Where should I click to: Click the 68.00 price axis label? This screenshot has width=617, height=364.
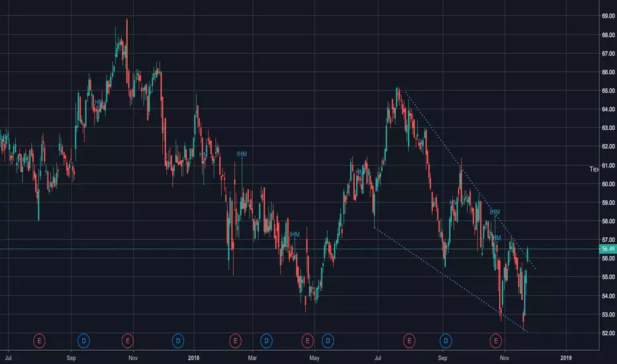coord(608,35)
